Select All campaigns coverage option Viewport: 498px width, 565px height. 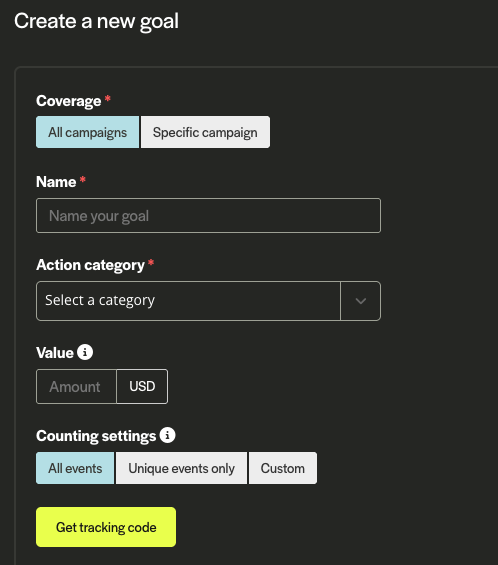pos(88,132)
